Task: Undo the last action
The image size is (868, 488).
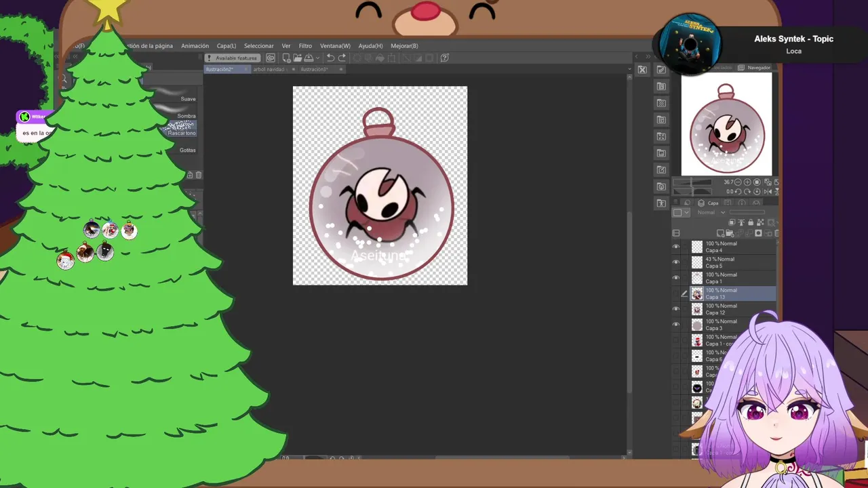Action: (331, 58)
